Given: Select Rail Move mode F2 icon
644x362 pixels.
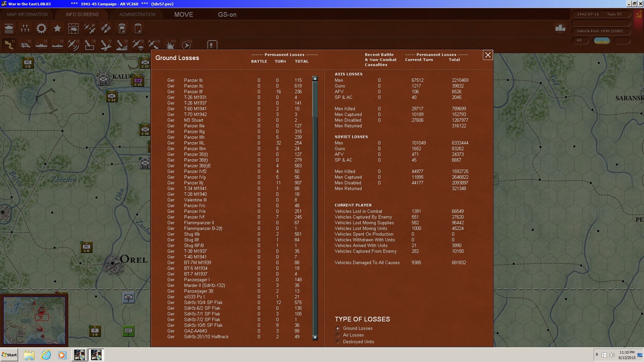Looking at the screenshot, I should (25, 45).
